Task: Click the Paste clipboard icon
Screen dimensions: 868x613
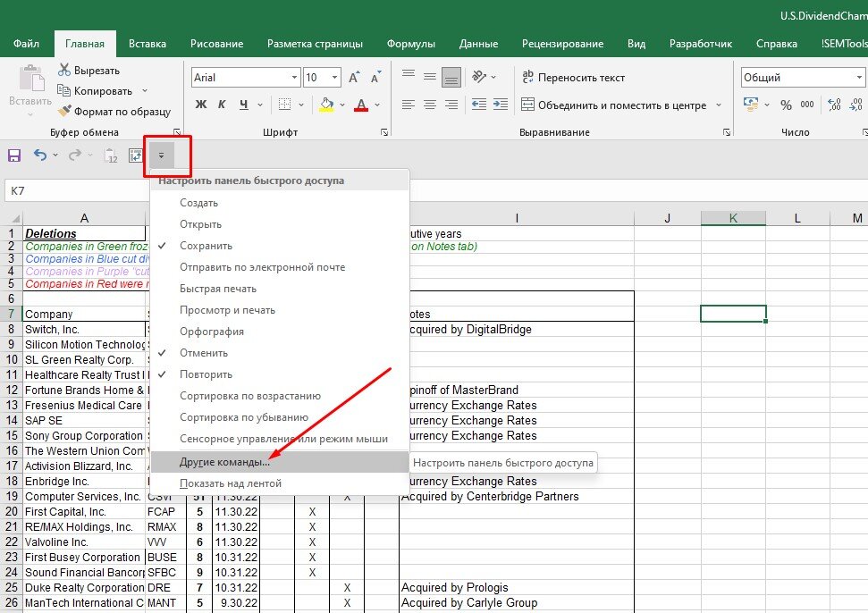Action: click(x=31, y=79)
